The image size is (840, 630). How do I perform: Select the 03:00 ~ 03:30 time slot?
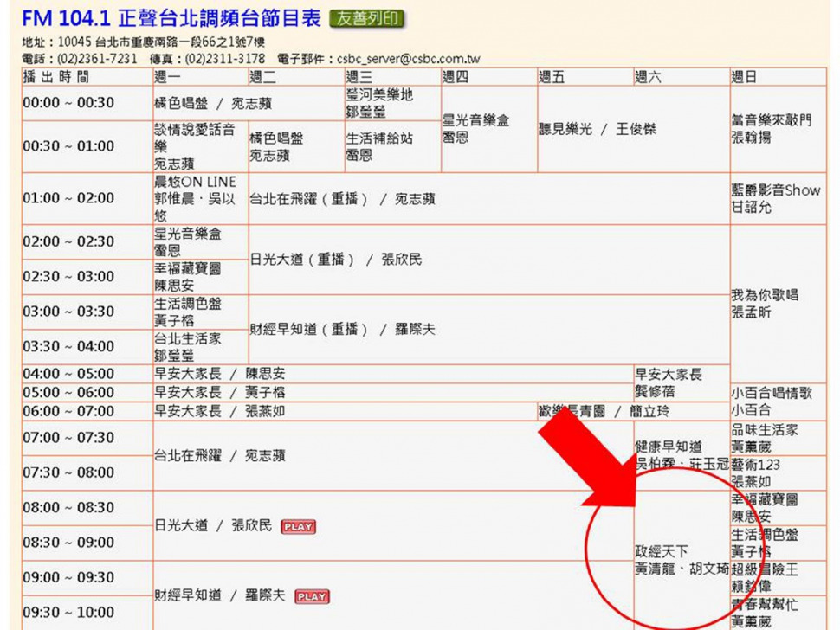click(x=87, y=312)
